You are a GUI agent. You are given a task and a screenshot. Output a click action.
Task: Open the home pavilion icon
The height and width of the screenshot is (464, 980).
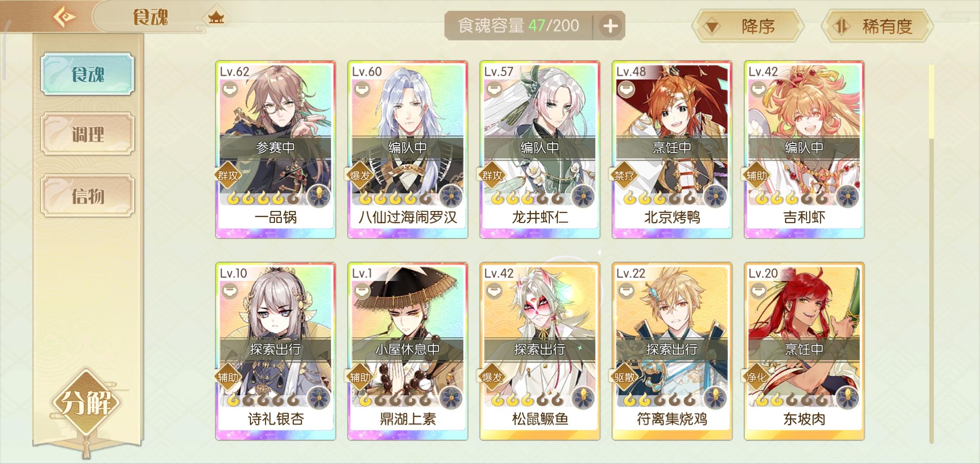pos(216,18)
